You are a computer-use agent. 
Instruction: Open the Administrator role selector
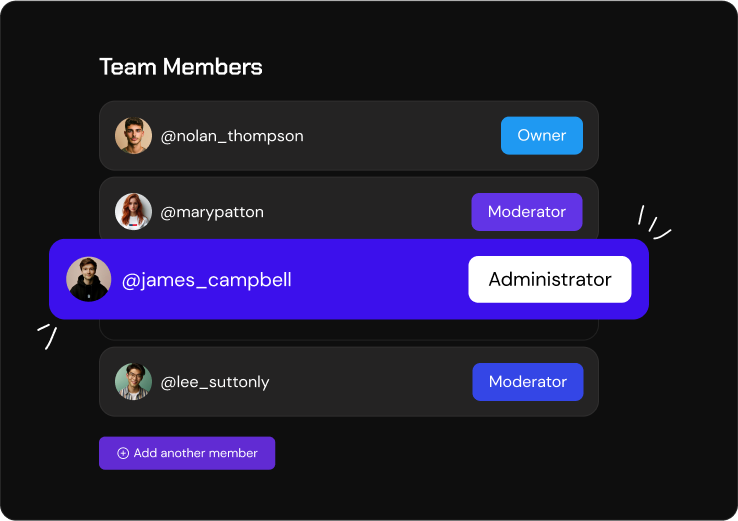[x=549, y=280]
